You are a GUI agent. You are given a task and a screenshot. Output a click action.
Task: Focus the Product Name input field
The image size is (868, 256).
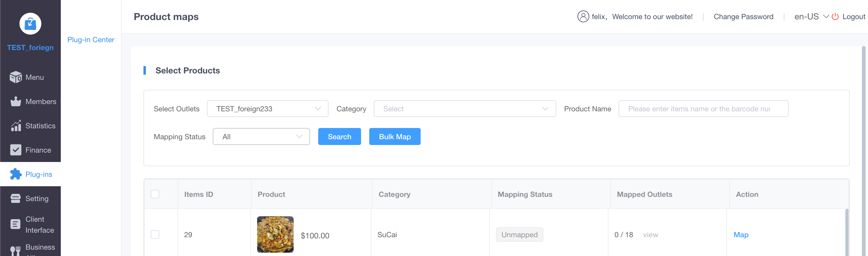tap(703, 109)
